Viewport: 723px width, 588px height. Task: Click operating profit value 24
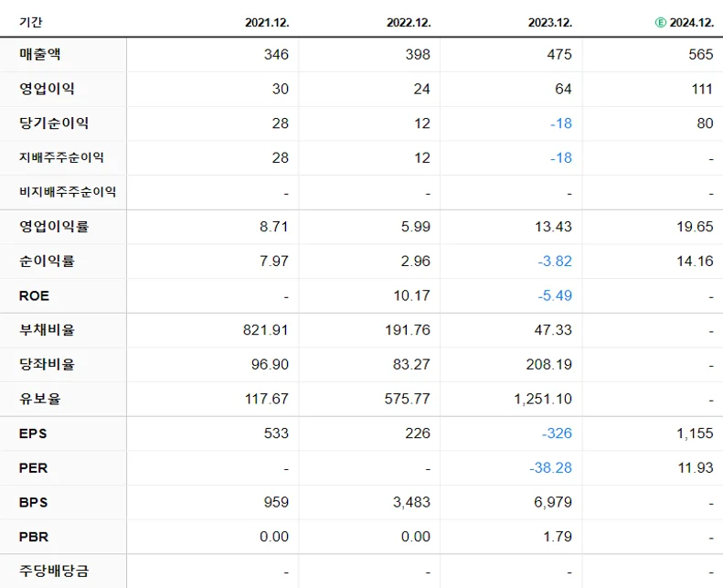[x=422, y=89]
